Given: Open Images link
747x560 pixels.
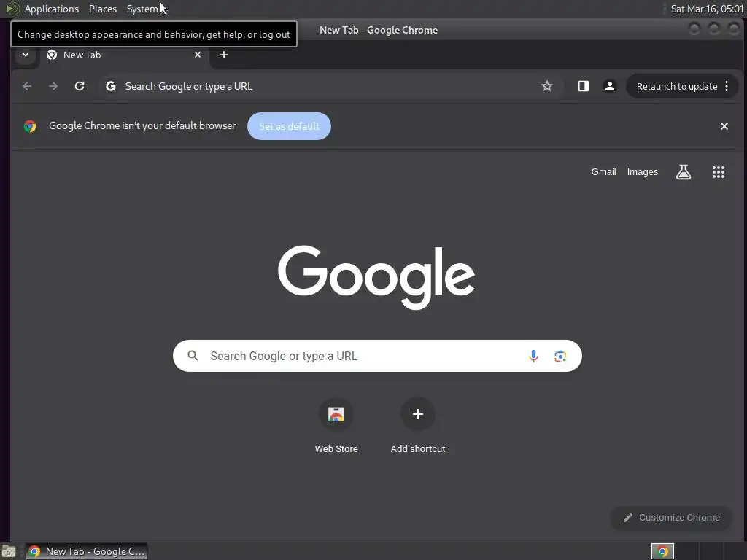Looking at the screenshot, I should (642, 172).
